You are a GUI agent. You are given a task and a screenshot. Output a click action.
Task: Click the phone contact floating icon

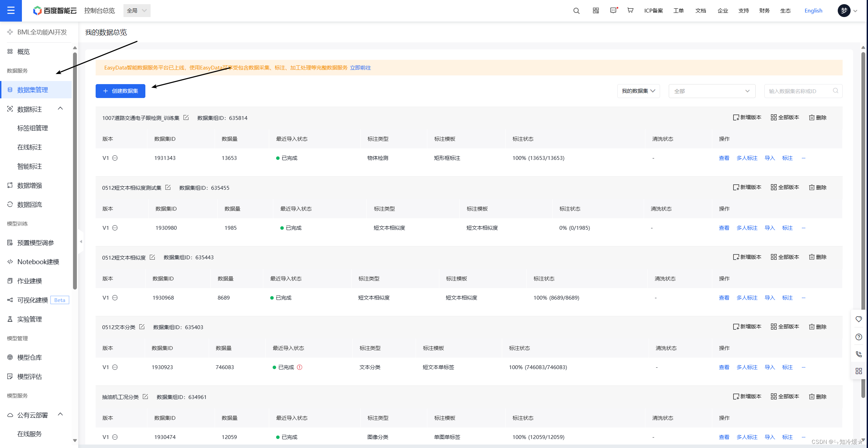(x=859, y=354)
